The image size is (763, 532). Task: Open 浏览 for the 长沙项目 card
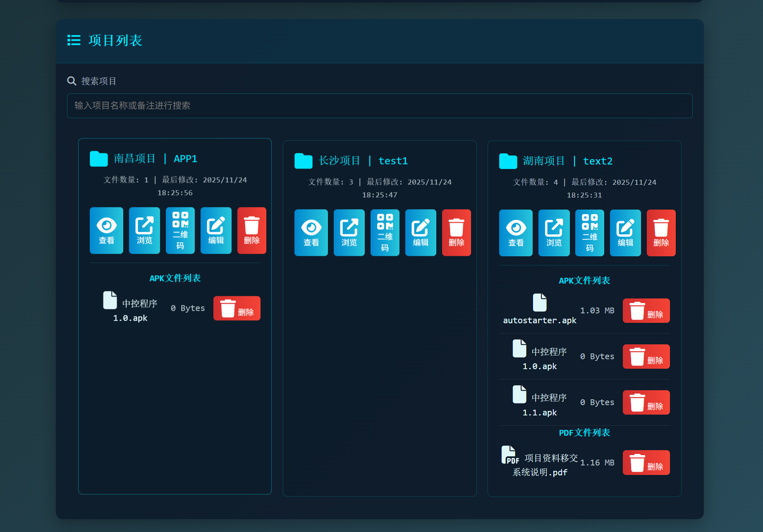click(349, 232)
